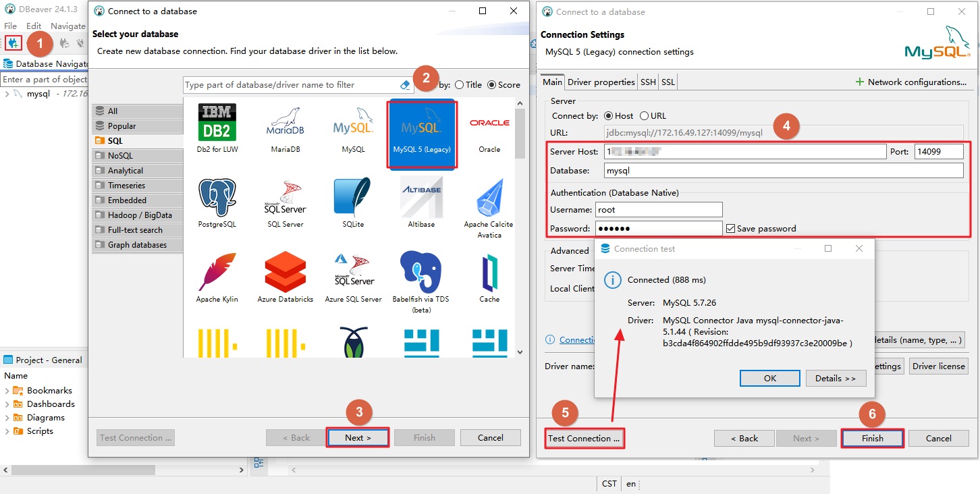Choose the Analytical database category
This screenshot has width=980, height=494.
click(138, 170)
